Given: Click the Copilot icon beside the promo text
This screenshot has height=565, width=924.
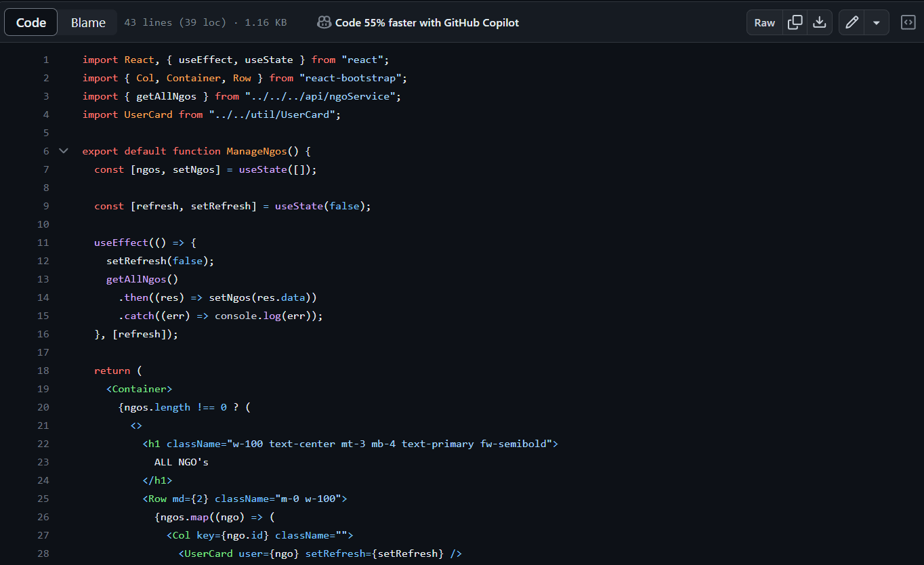Looking at the screenshot, I should coord(324,22).
